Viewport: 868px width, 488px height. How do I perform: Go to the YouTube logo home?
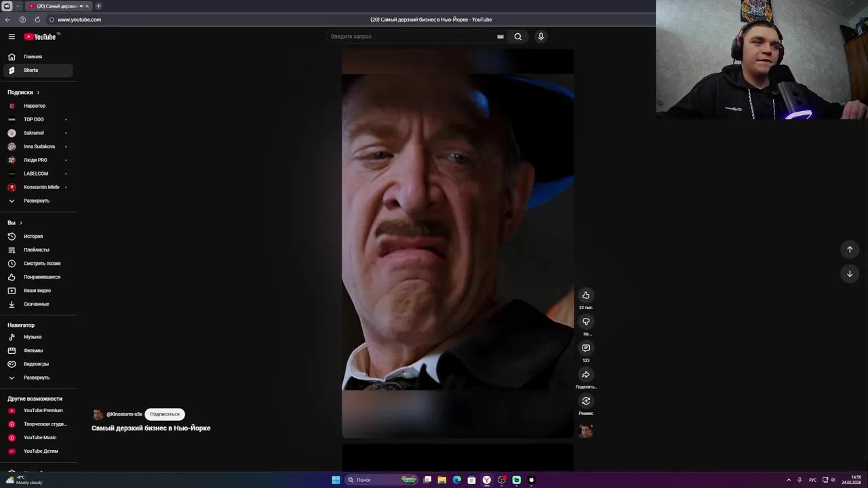(40, 37)
